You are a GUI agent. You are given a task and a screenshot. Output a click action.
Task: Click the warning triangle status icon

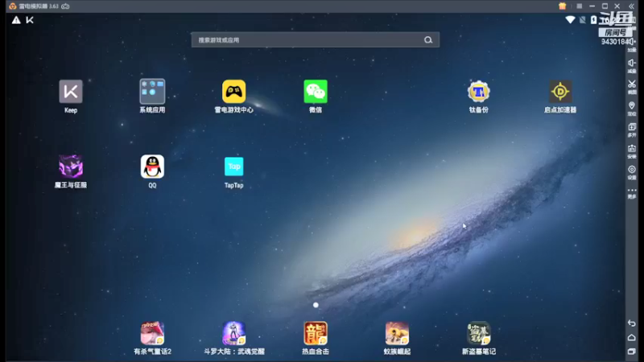coord(16,20)
